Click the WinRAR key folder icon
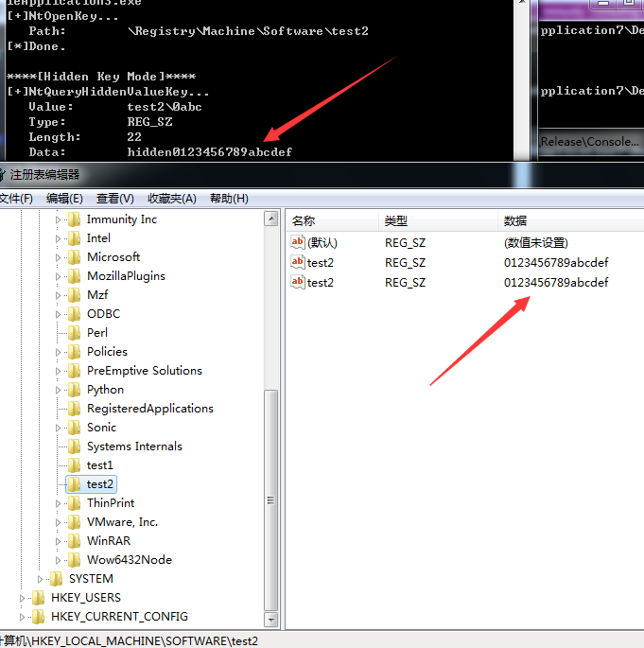 [75, 541]
